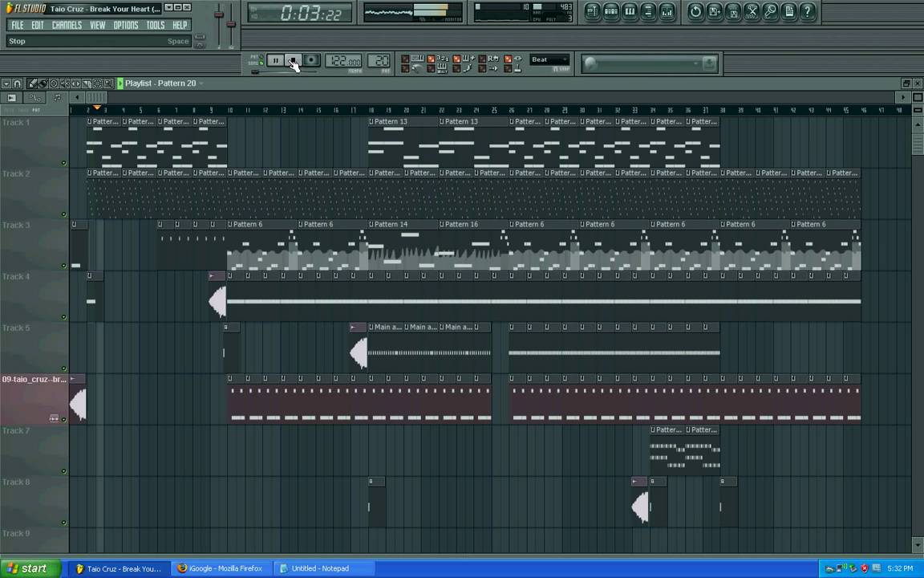Click the Windows start button
The height and width of the screenshot is (578, 924).
pyautogui.click(x=30, y=568)
